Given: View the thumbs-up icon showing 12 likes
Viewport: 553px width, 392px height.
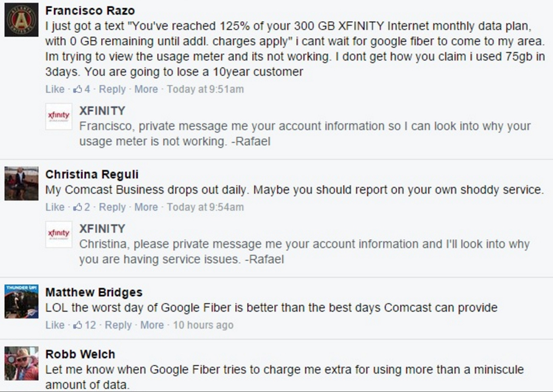Looking at the screenshot, I should (x=77, y=325).
